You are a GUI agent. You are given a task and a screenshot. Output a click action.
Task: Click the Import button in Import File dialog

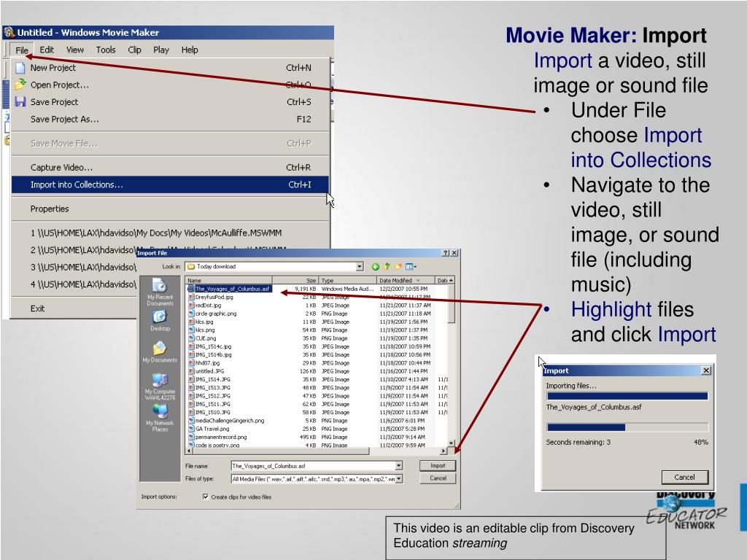point(438,466)
